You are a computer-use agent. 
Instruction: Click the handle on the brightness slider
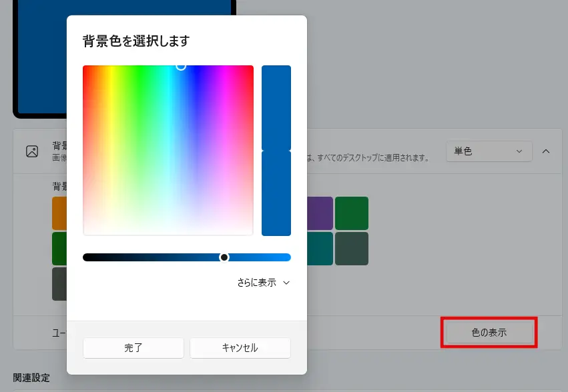225,257
